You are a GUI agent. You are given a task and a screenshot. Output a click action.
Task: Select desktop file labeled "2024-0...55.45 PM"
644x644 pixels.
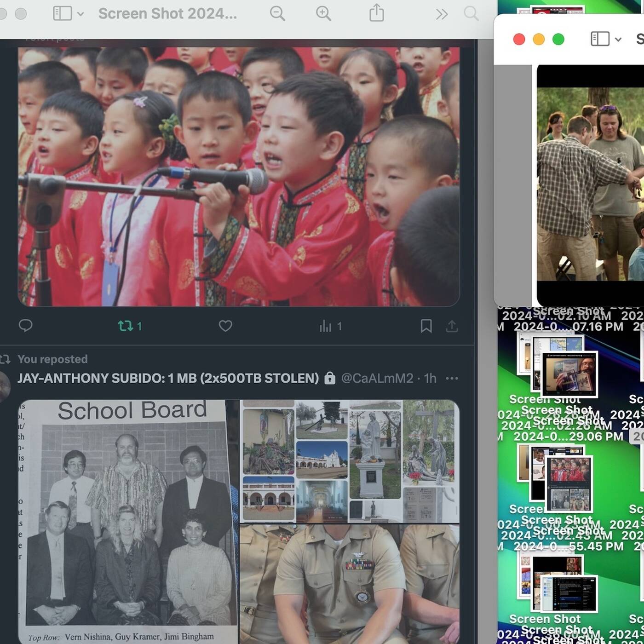click(569, 546)
